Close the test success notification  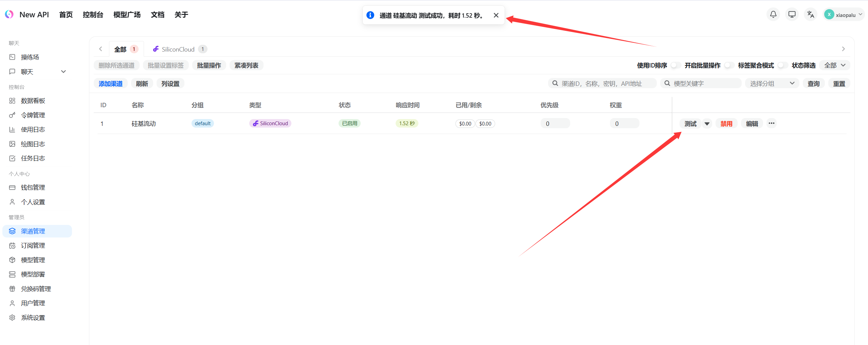(496, 15)
